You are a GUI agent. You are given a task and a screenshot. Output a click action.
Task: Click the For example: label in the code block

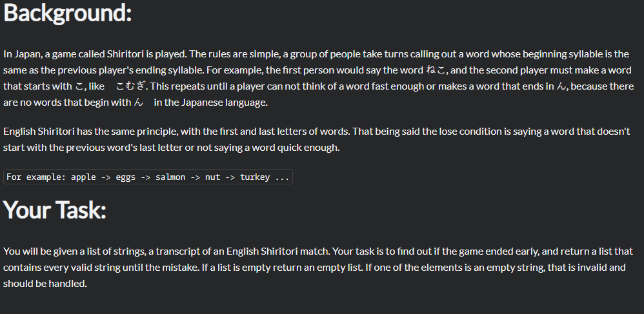(36, 177)
